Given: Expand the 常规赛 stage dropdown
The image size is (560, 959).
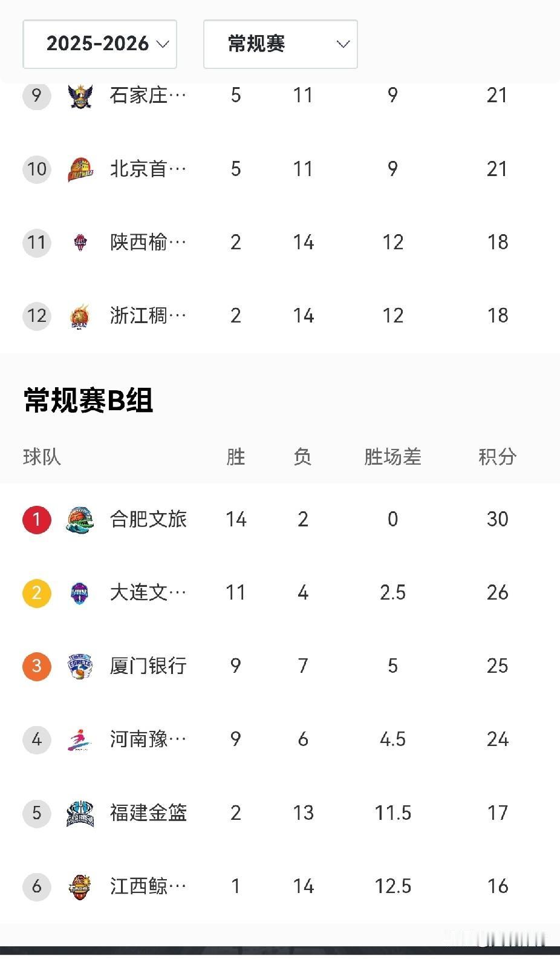Looking at the screenshot, I should click(x=280, y=44).
